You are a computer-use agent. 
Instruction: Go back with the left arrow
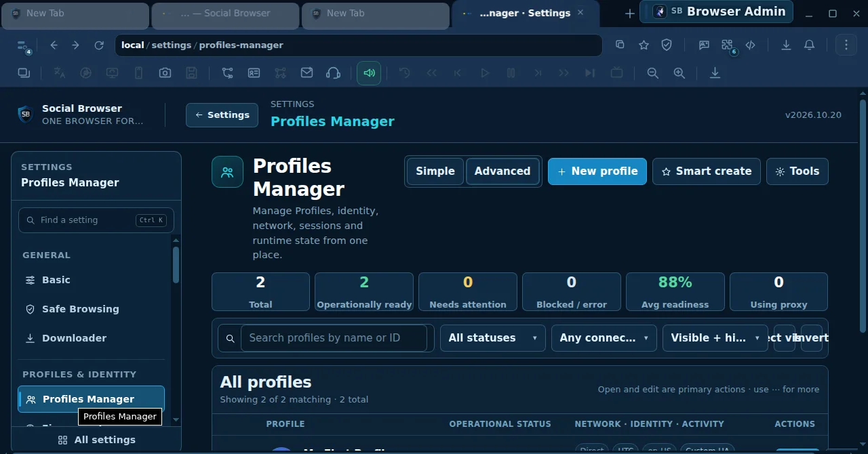point(54,45)
